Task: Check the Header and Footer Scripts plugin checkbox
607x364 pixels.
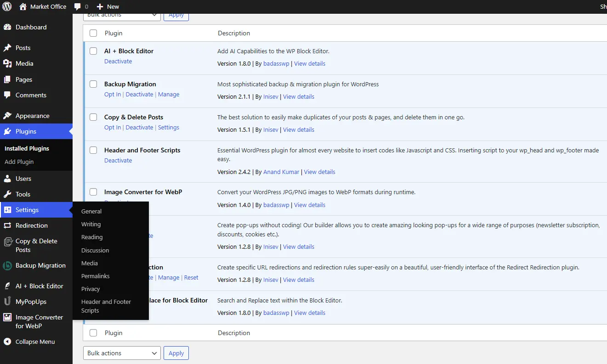Action: coord(93,150)
